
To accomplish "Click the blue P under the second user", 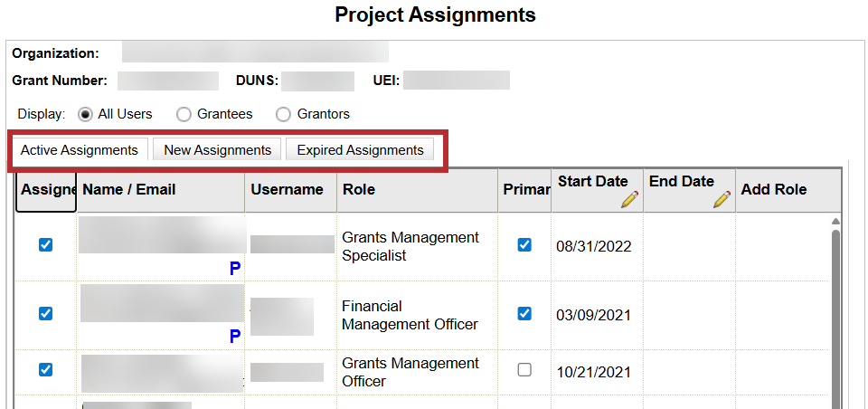I will (x=235, y=337).
